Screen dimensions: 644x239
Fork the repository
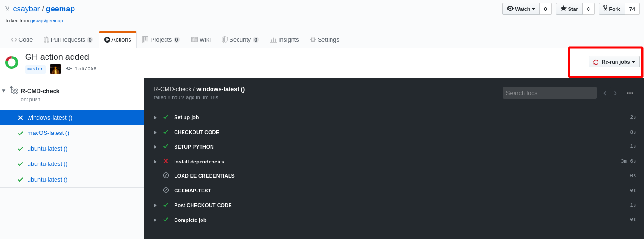click(x=612, y=9)
